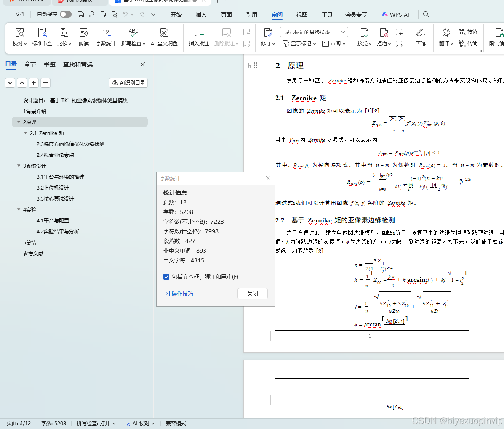The height and width of the screenshot is (429, 504).
Task: Switch to the 书签 panel tab
Action: 50,64
